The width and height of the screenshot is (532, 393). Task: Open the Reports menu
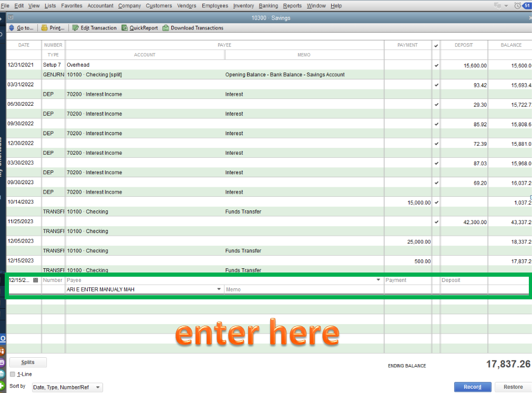click(292, 6)
